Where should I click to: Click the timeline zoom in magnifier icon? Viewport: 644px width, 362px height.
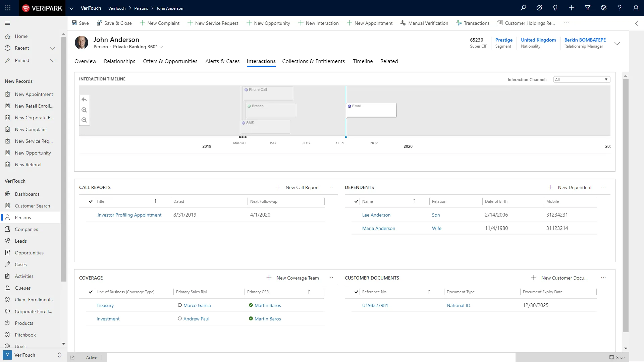(x=84, y=110)
